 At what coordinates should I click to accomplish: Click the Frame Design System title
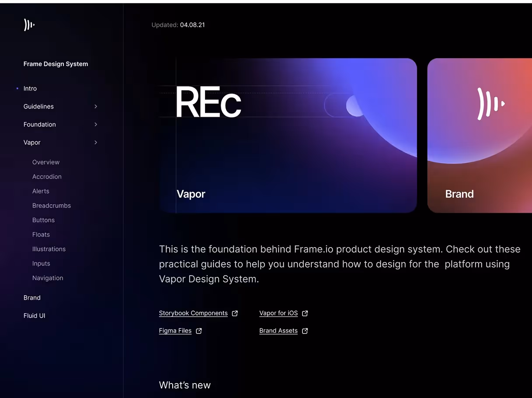point(56,64)
